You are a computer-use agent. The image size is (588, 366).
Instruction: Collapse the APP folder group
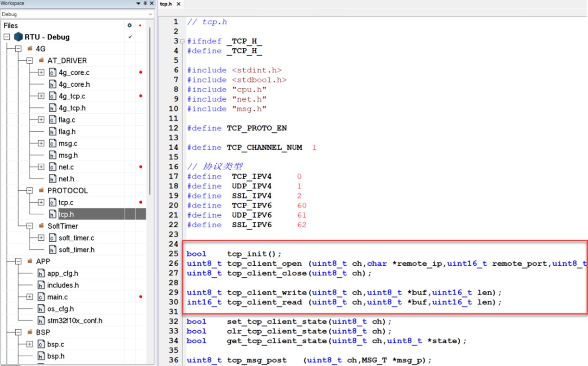click(x=18, y=262)
